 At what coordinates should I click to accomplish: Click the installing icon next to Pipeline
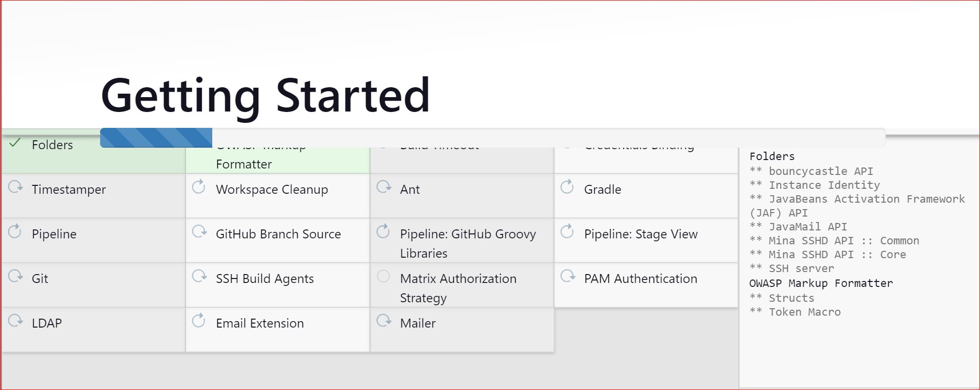[14, 231]
